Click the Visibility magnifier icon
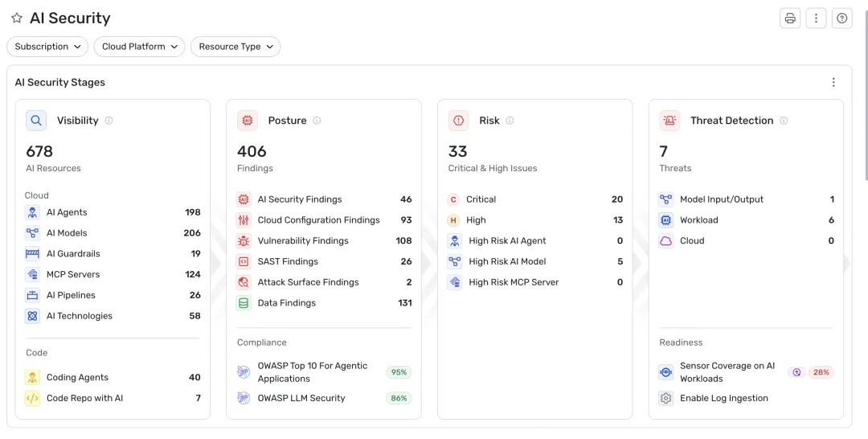868x439 pixels. tap(36, 121)
